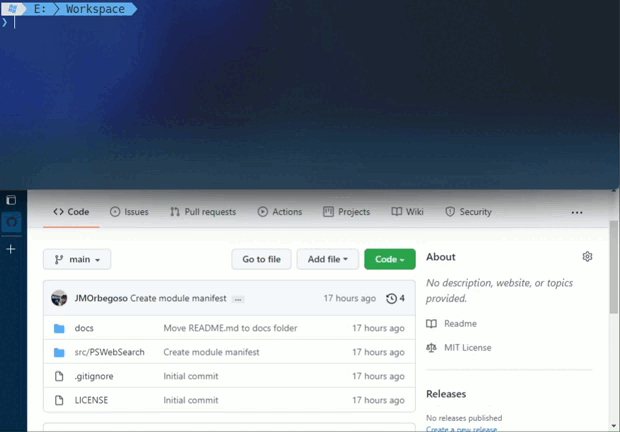Open the green Code dropdown
The image size is (620, 432).
390,259
